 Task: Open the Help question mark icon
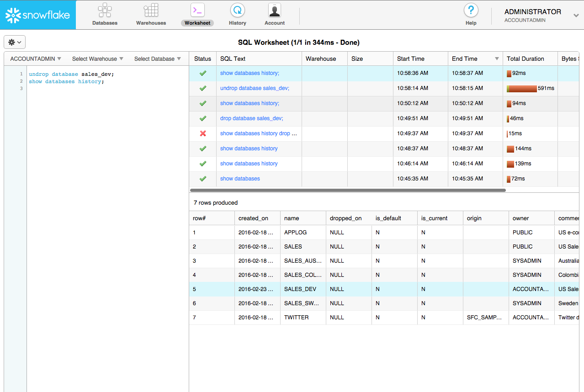tap(471, 10)
